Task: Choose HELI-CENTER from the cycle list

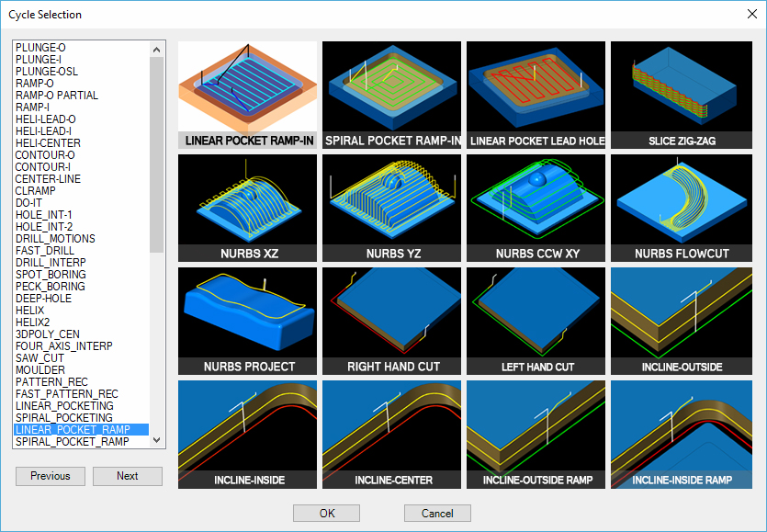Action: [48, 143]
